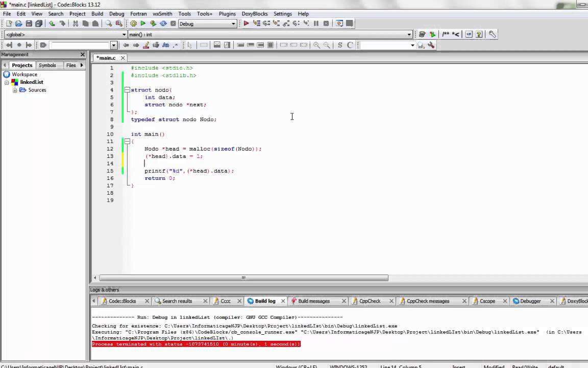
Task: Run the program with green play icon
Action: [143, 24]
